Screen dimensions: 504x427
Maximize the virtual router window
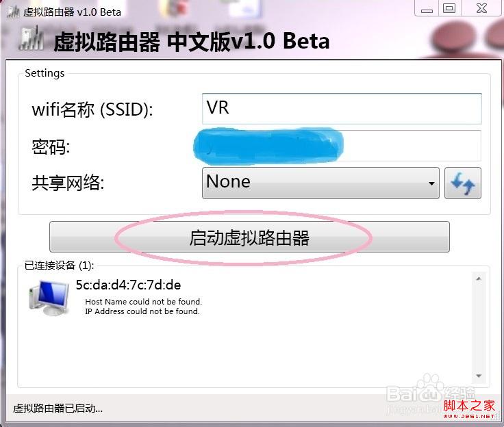[x=450, y=8]
